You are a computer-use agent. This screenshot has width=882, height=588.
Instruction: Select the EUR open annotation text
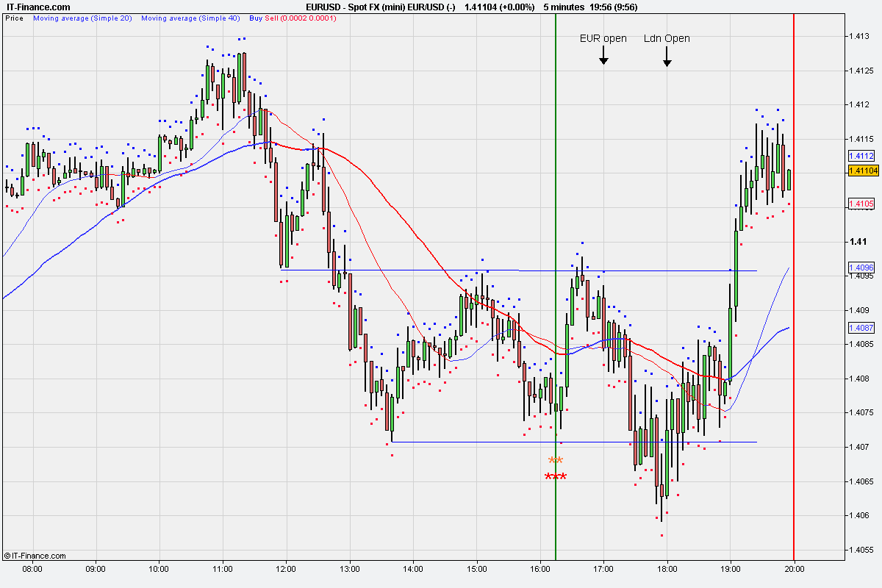coord(603,38)
